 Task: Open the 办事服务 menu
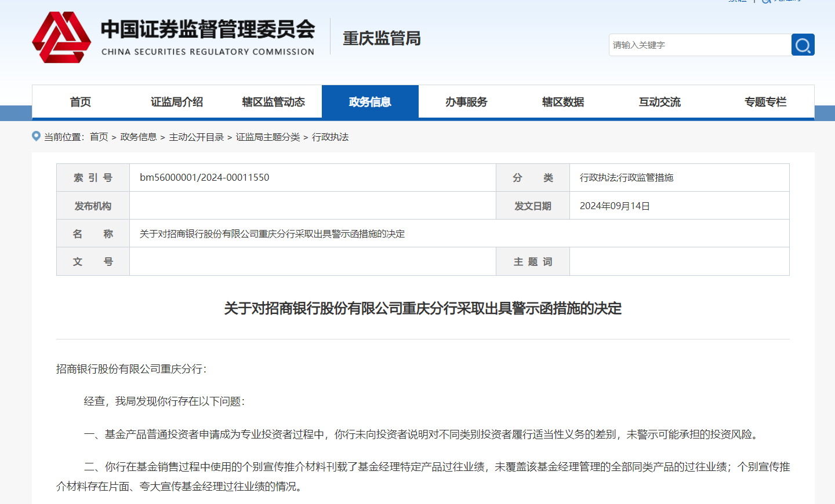click(x=466, y=101)
